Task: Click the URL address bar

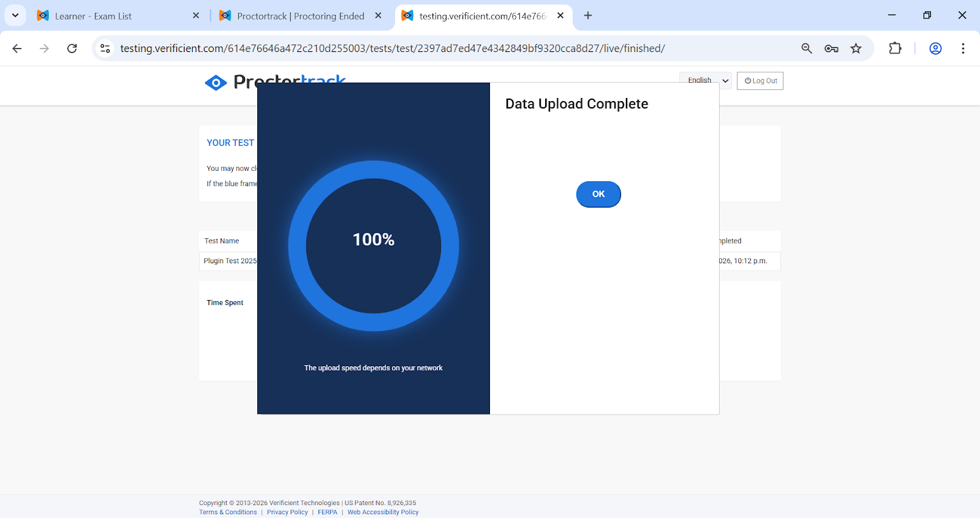Action: pyautogui.click(x=392, y=48)
